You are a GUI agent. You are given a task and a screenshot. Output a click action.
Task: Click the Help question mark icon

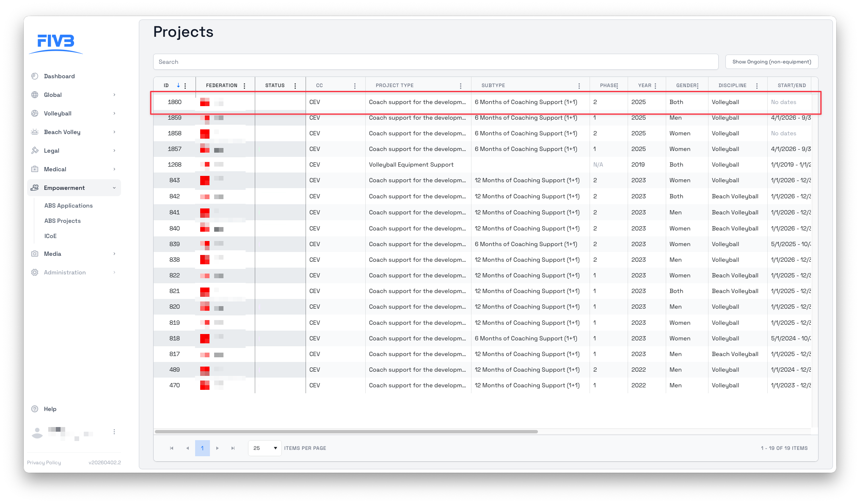tap(35, 409)
